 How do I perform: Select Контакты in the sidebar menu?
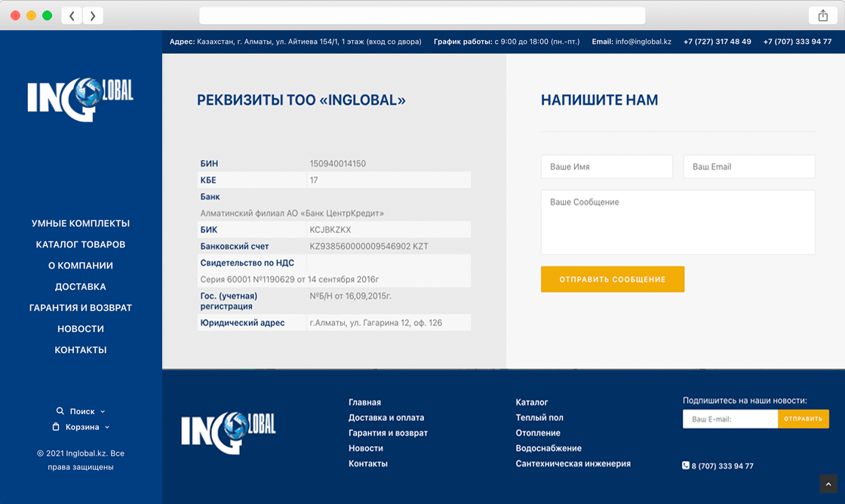81,350
